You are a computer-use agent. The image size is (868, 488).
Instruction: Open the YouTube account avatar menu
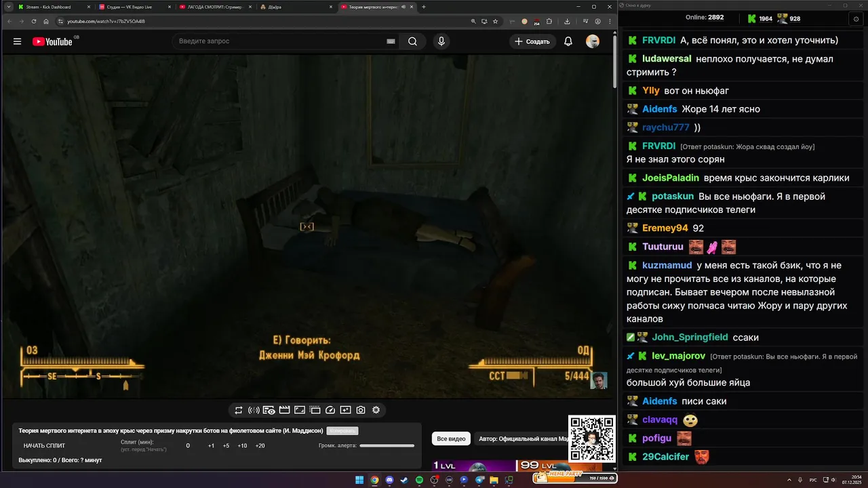pyautogui.click(x=593, y=41)
